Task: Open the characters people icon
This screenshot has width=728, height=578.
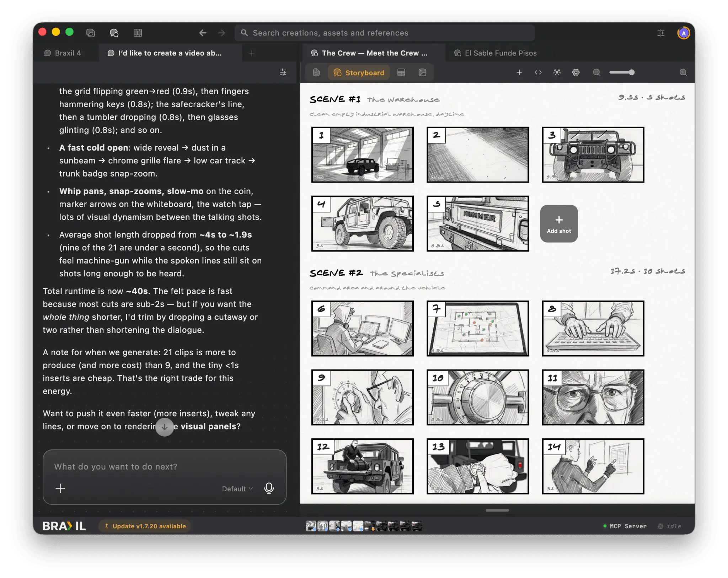Action: tap(557, 72)
